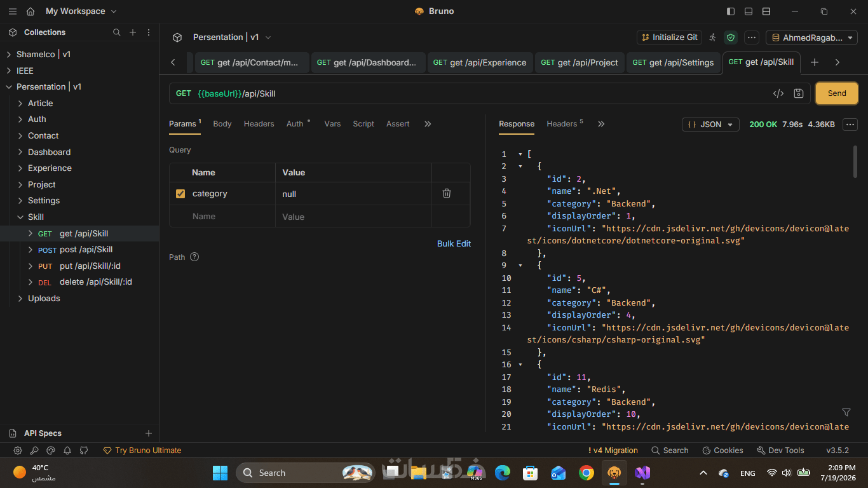Expand the Uploads folder
The image size is (868, 488).
tap(20, 299)
